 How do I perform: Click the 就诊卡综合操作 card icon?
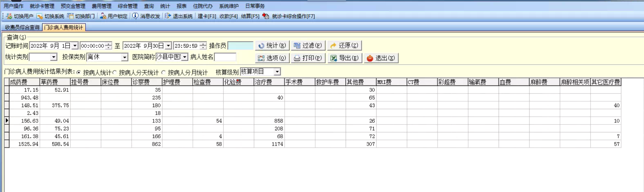click(x=266, y=16)
